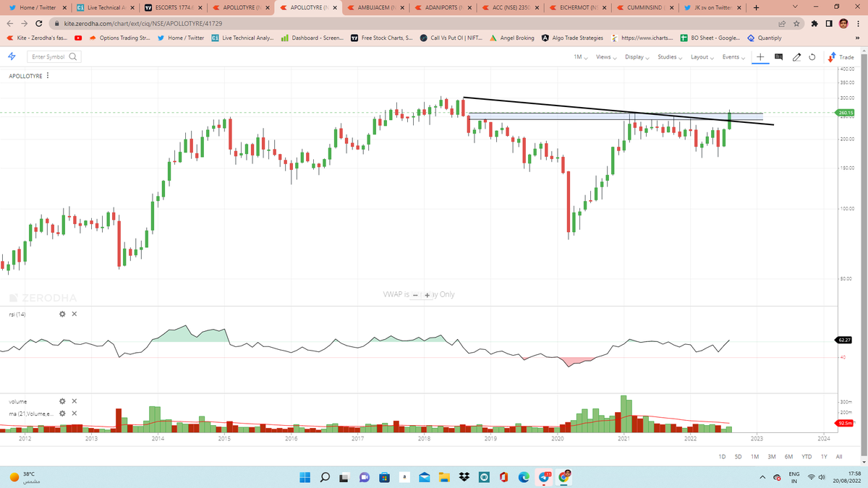The height and width of the screenshot is (488, 868).
Task: Click the browser back arrow
Action: coord(10,23)
